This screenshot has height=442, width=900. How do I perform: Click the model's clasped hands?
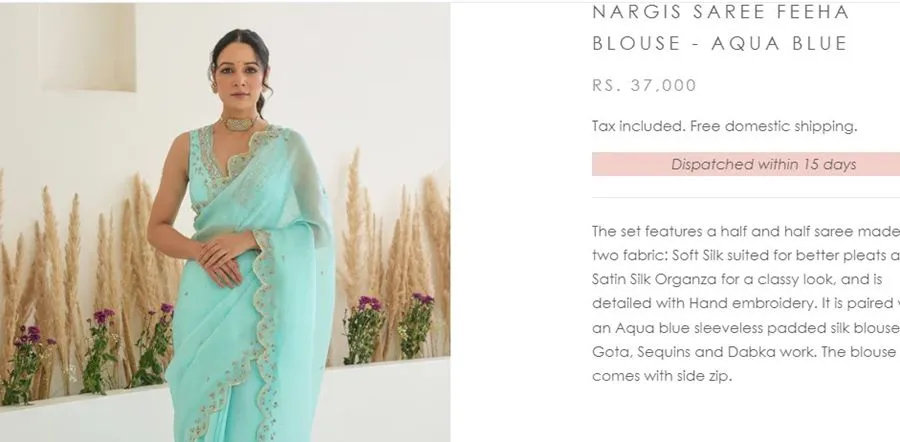click(x=223, y=259)
